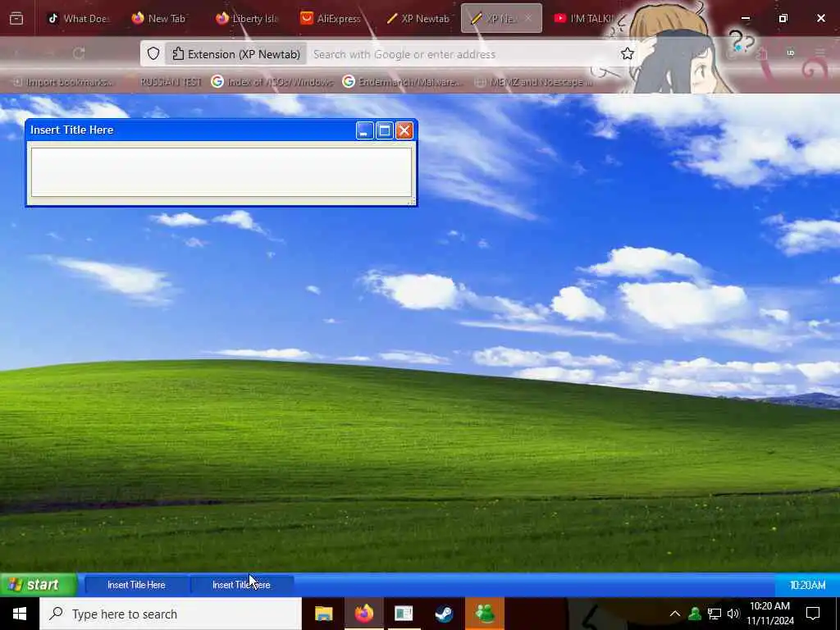The width and height of the screenshot is (840, 630).
Task: Open the tracking protection shield icon
Action: tap(153, 53)
